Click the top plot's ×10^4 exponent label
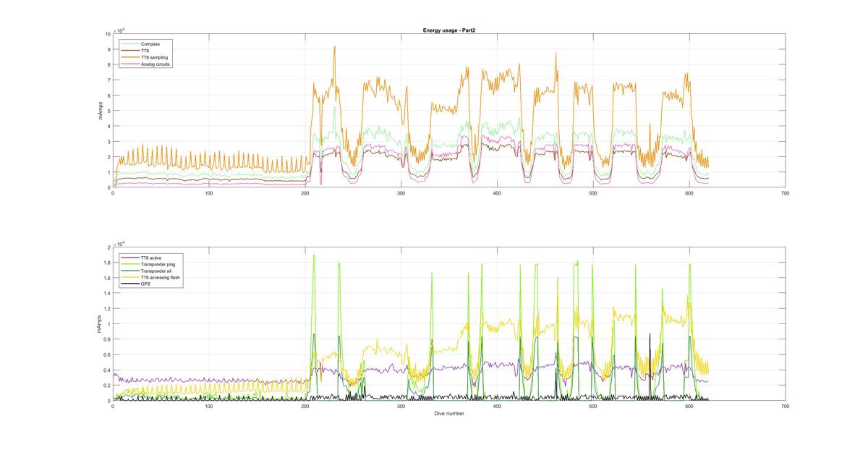The image size is (868, 450). (119, 30)
